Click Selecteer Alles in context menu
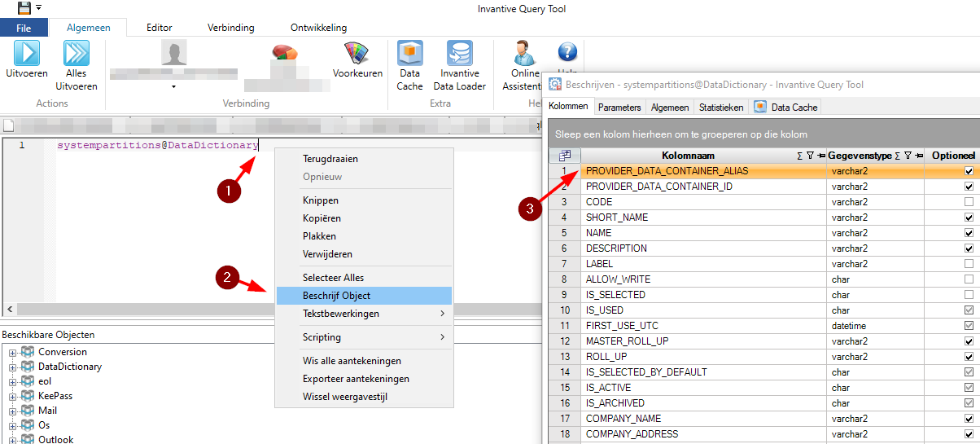The image size is (980, 444). coord(364,278)
